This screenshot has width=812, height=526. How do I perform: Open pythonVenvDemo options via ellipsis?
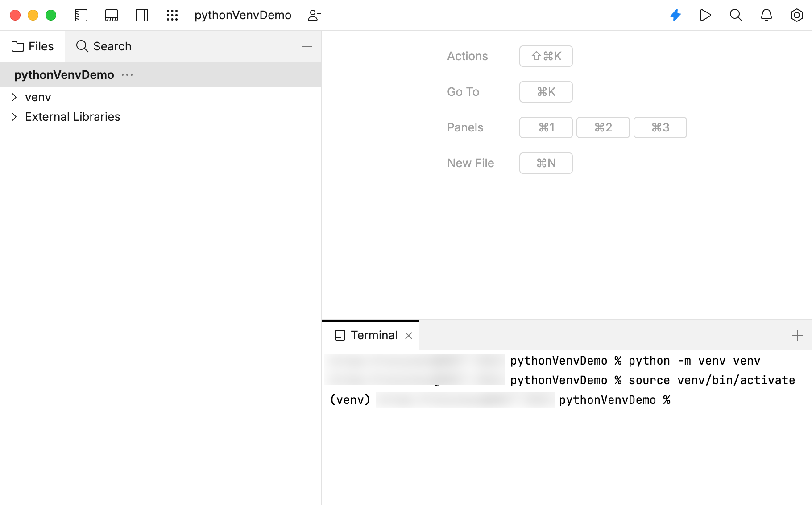click(127, 74)
